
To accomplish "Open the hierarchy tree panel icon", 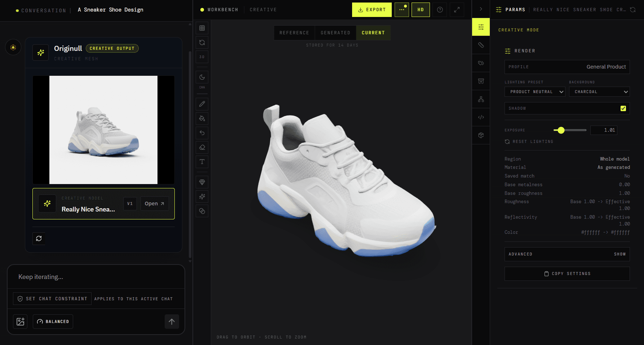I will click(481, 99).
